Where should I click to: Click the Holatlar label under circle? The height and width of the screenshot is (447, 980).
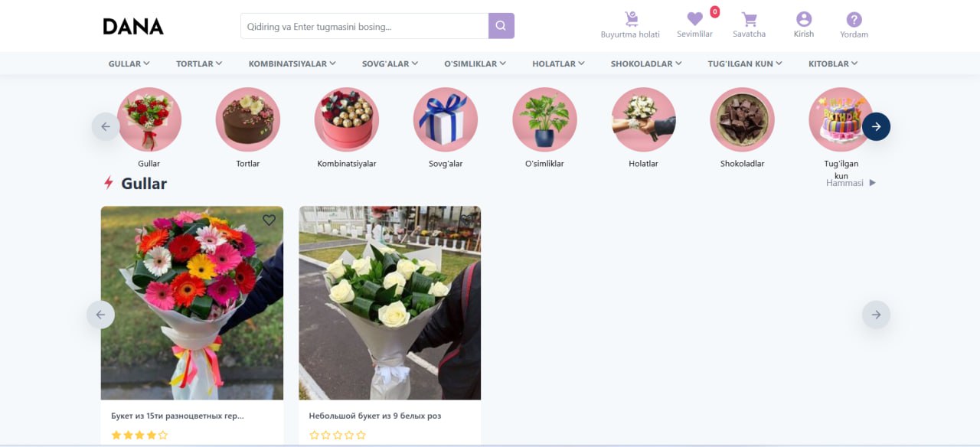[644, 164]
